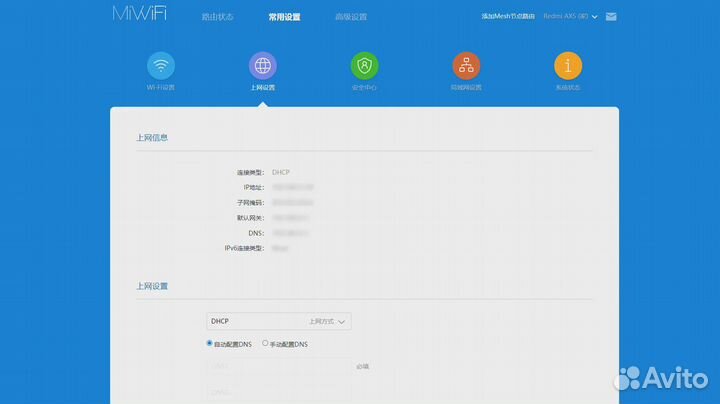
Task: Open 安全中心 via the green shield icon
Action: tap(365, 66)
